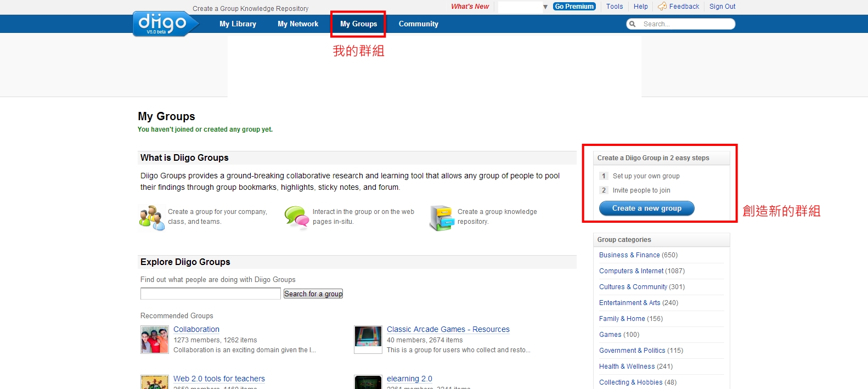Open the elearning 2.0 group link
The height and width of the screenshot is (389, 868).
(x=409, y=379)
